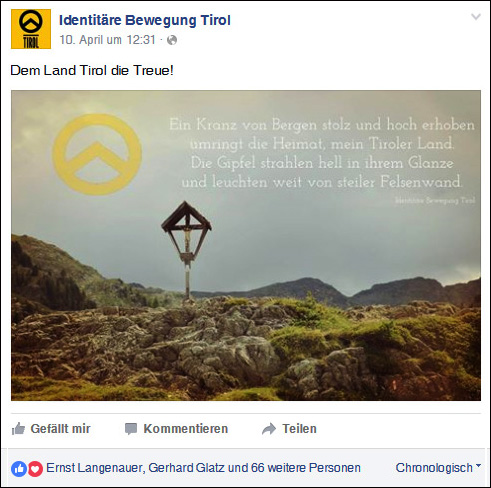Click the Teilen label
The height and width of the screenshot is (488, 491).
coord(299,429)
